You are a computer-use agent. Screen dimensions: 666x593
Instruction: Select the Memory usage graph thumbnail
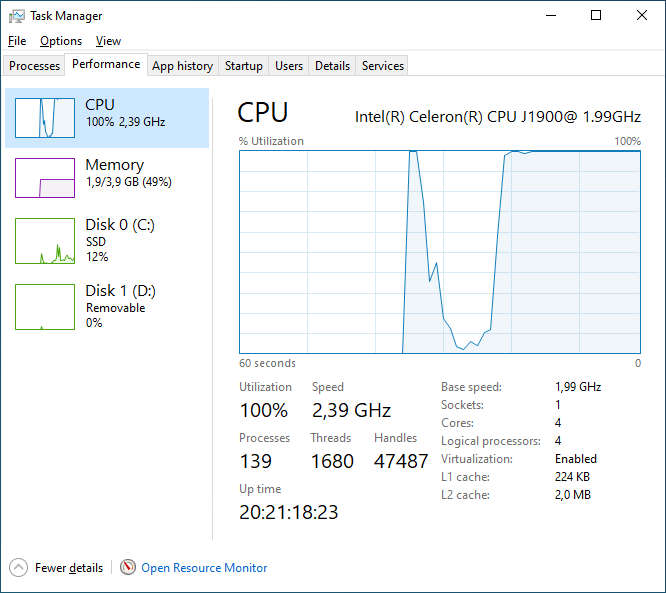(x=45, y=178)
